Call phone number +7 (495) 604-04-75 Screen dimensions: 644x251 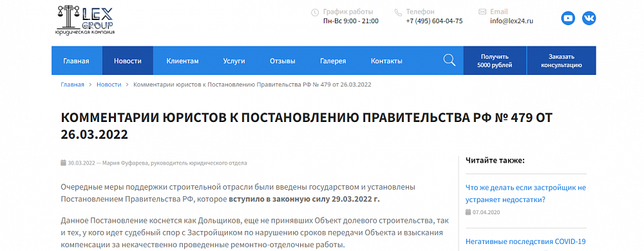[434, 21]
